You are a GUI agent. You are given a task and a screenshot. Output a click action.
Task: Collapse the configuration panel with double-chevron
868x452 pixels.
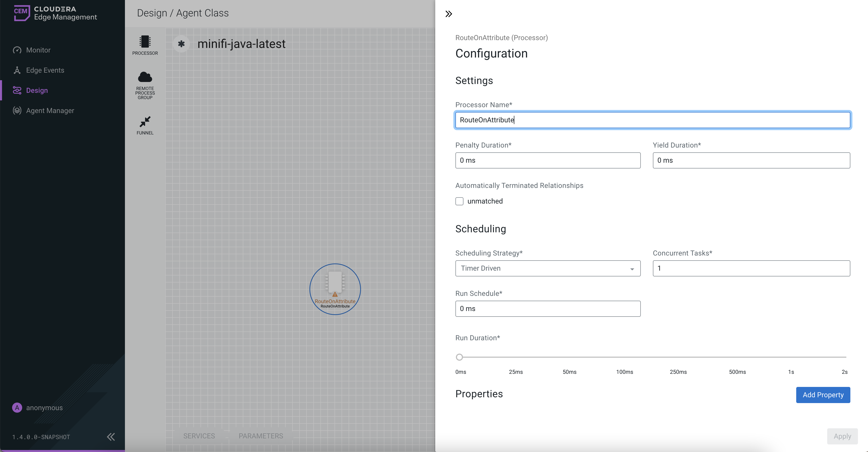449,14
